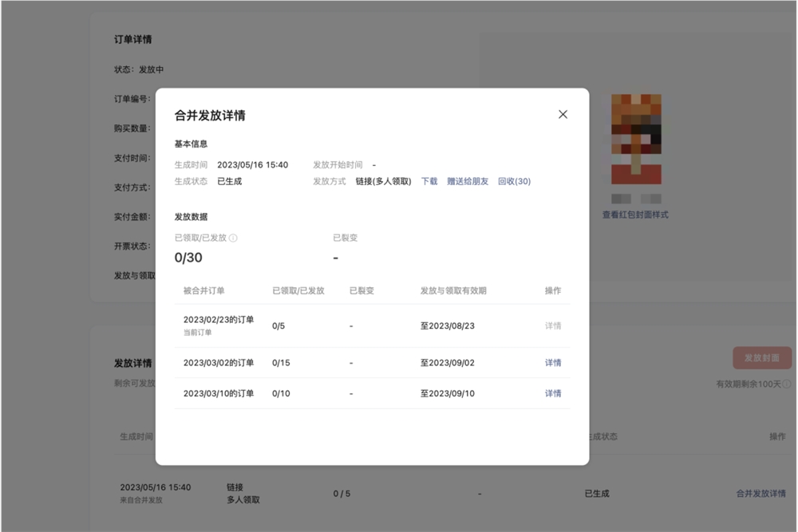Screen dimensions: 798x532
Task: Open 详情 for 2023/03/10的订单
Action: 553,393
